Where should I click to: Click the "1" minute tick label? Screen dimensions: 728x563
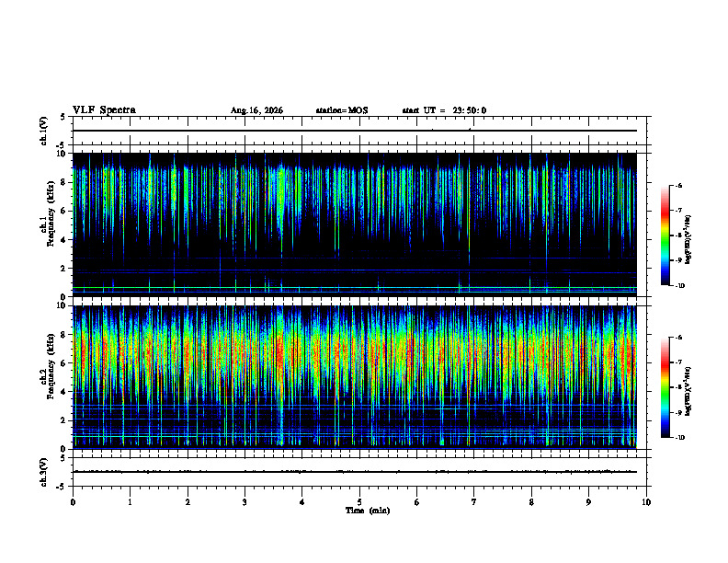click(x=130, y=502)
